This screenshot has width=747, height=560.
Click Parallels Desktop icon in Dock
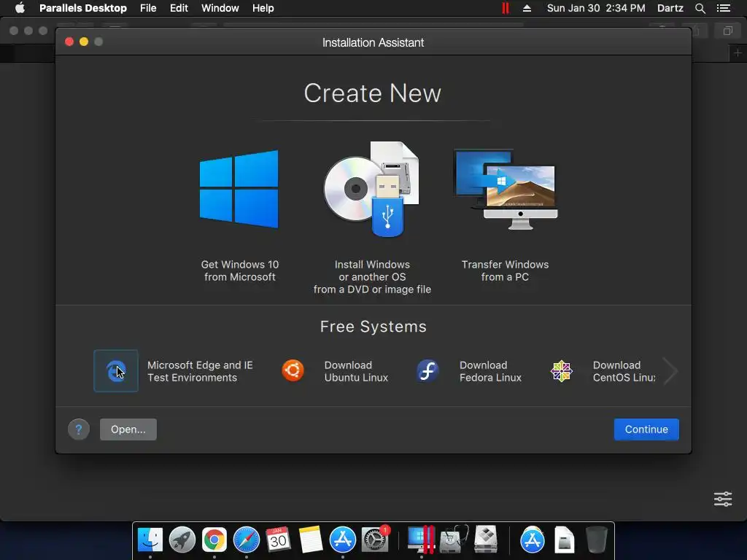tap(421, 540)
